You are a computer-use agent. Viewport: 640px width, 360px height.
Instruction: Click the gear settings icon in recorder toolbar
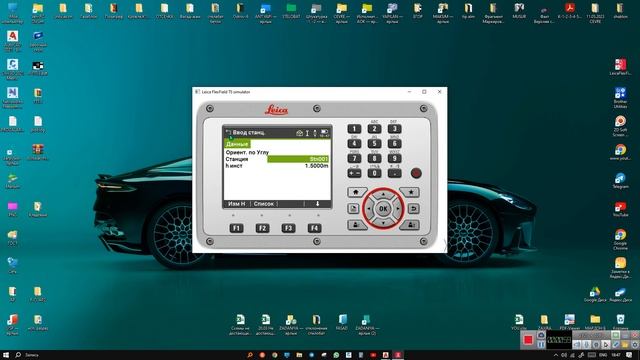635,345
